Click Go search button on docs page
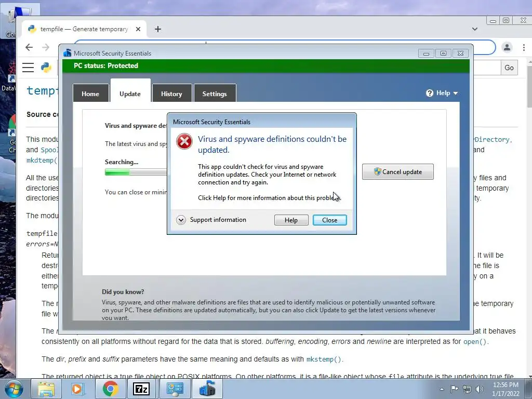The height and width of the screenshot is (399, 532). tap(509, 68)
